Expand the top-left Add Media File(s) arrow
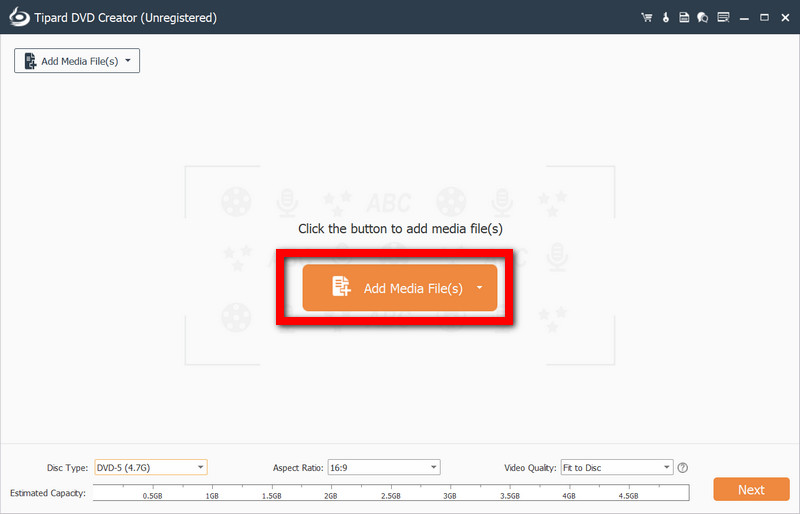 point(128,60)
